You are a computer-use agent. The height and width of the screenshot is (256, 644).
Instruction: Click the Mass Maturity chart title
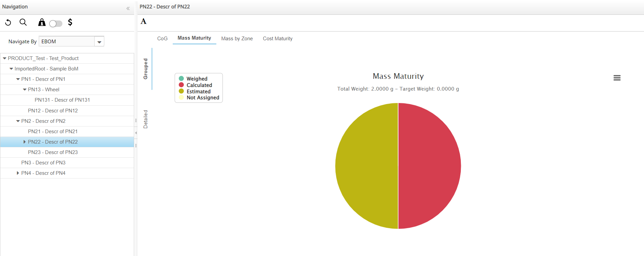click(x=398, y=76)
